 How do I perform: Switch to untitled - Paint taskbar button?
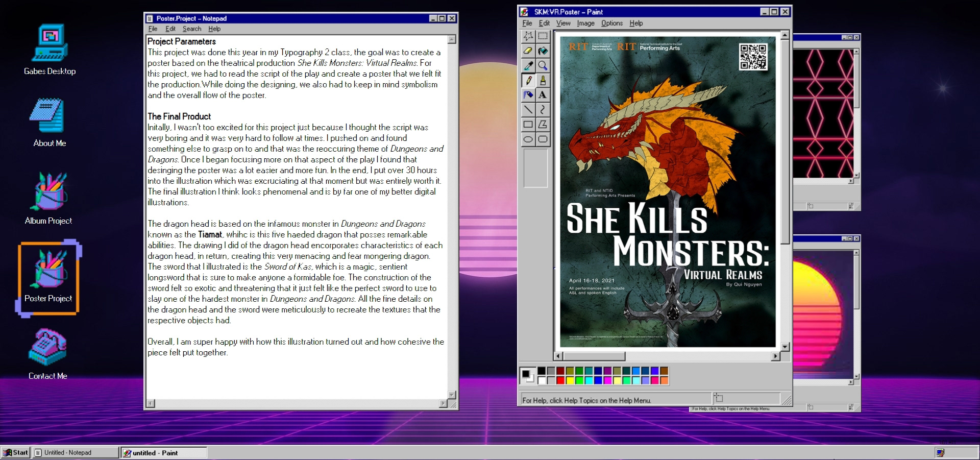pyautogui.click(x=164, y=452)
